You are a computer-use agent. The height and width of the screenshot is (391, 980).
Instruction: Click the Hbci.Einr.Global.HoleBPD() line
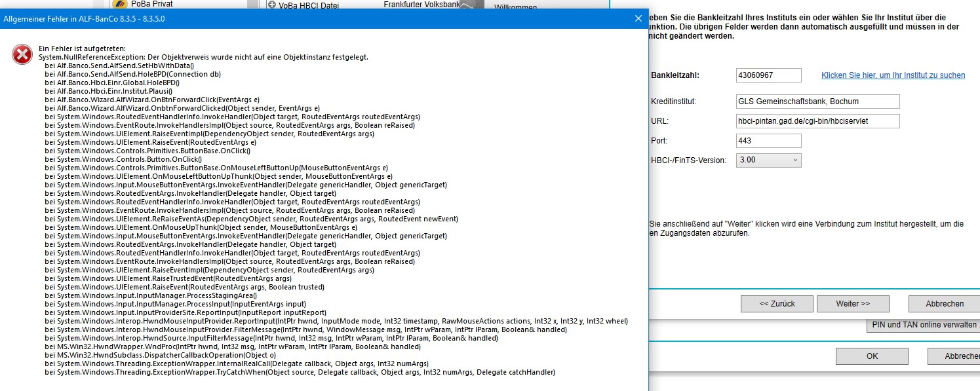coord(112,83)
